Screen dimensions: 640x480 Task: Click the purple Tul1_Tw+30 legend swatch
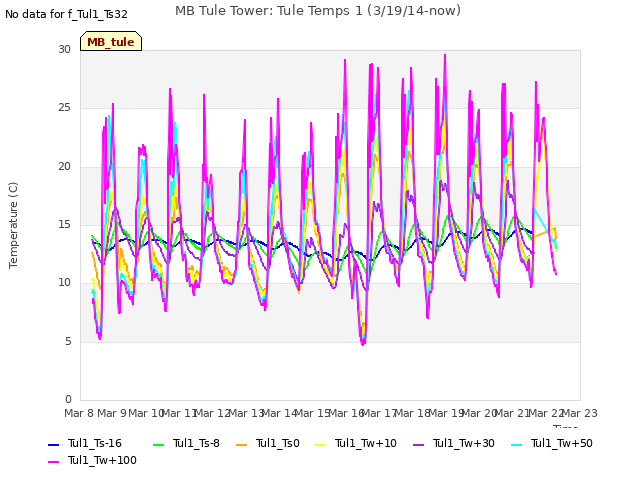(418, 444)
